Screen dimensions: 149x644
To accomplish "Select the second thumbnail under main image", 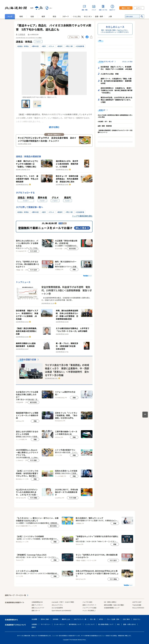I will coord(37,104).
